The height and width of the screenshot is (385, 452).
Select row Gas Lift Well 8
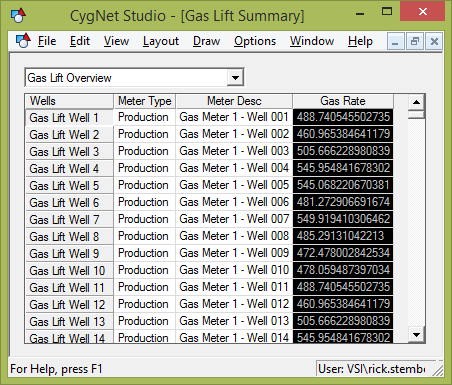69,237
